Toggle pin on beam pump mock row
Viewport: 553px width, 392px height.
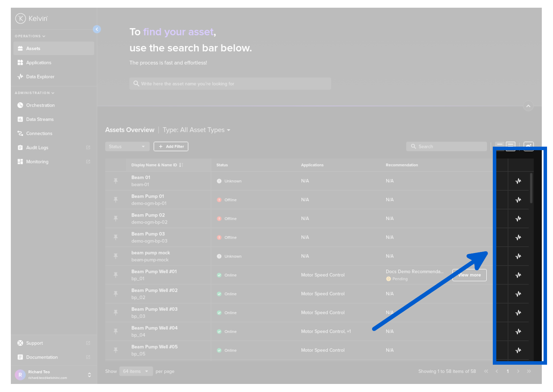[115, 256]
